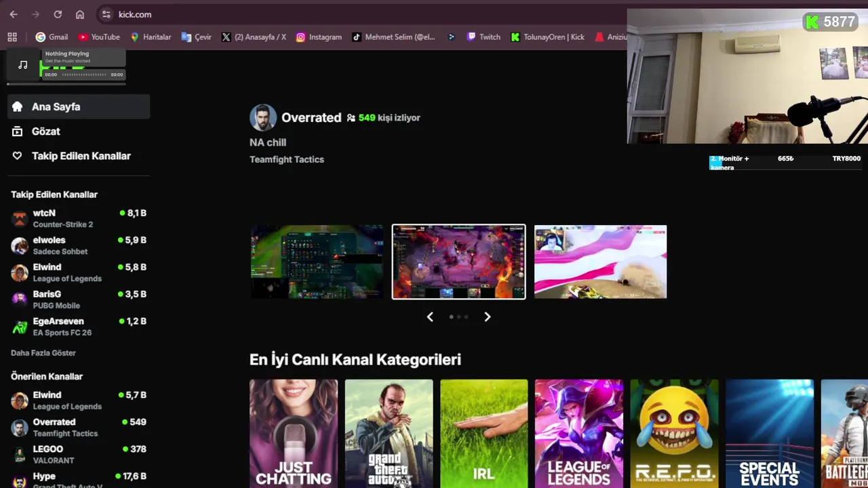Open the Gmail bookmark

pos(52,37)
